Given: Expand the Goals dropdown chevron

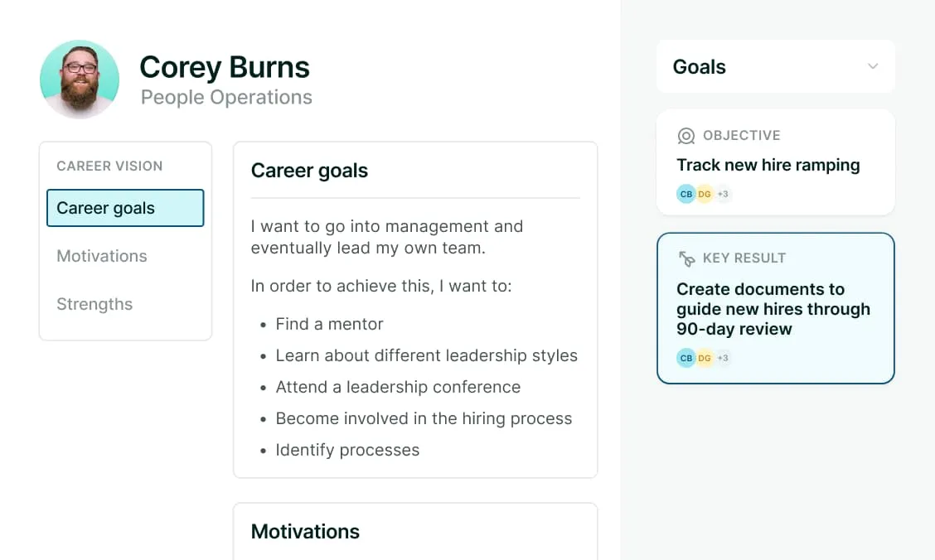Looking at the screenshot, I should 872,66.
